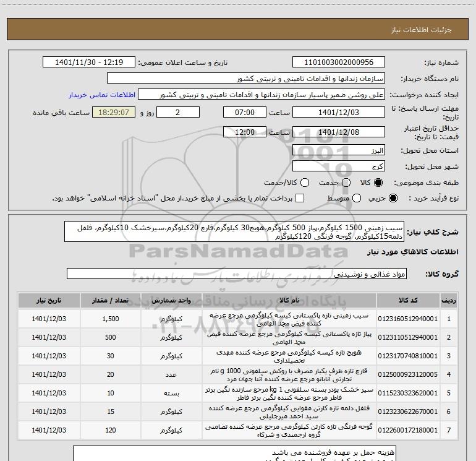
Task: Click the فلفل دلمه تازه product name cell
Action: click(x=289, y=411)
